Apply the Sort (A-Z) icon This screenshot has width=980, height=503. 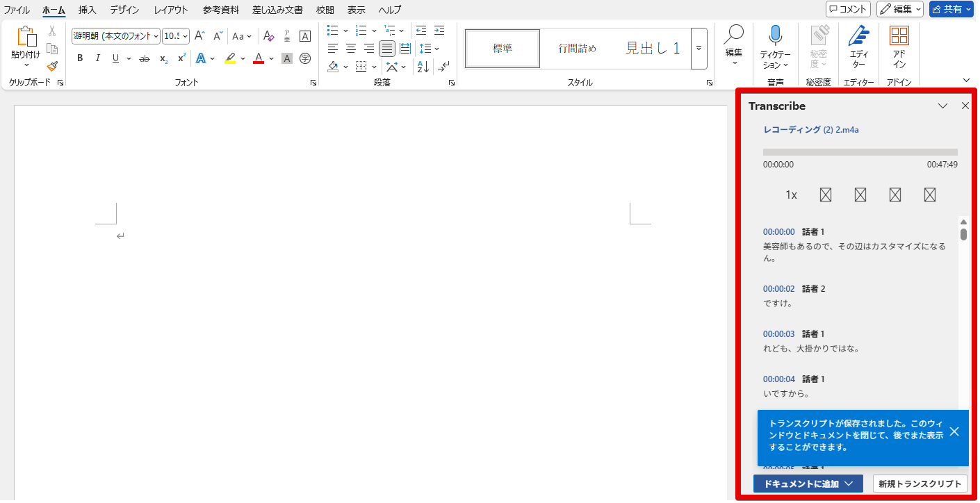422,67
